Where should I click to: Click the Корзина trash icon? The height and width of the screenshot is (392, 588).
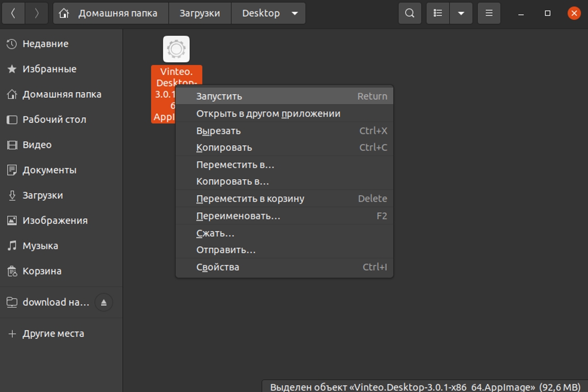[x=12, y=271]
